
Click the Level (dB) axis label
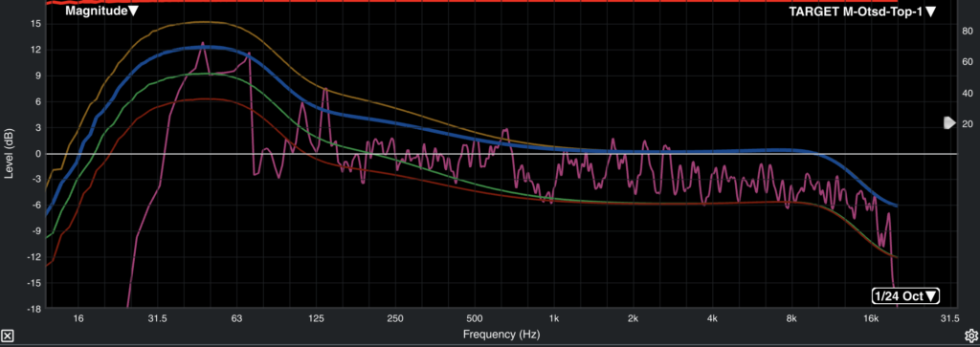(x=9, y=154)
